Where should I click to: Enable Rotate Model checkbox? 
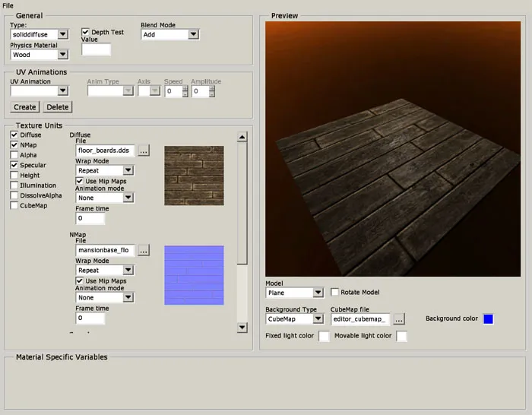pyautogui.click(x=335, y=293)
